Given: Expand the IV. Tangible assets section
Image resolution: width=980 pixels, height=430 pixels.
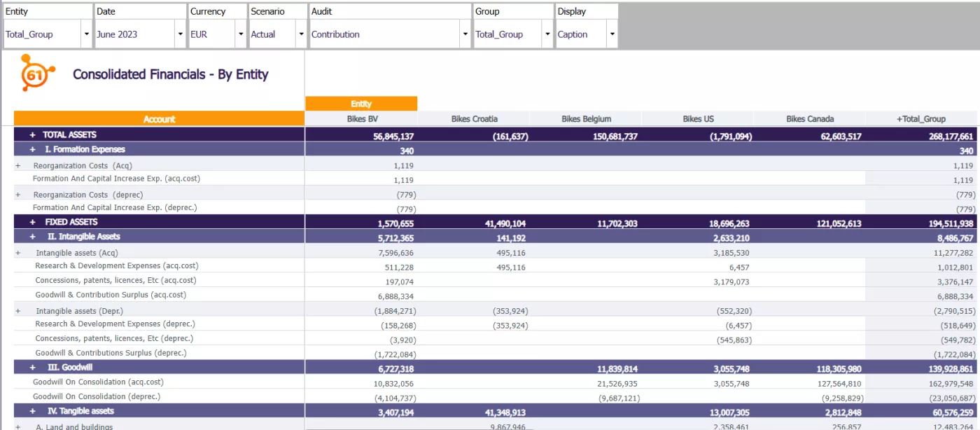Looking at the screenshot, I should pyautogui.click(x=31, y=412).
